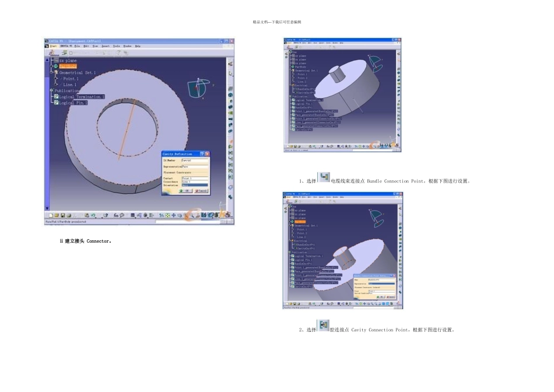
Task: Click the Cavity Connection Point icon in step 2
Action: 323,325
